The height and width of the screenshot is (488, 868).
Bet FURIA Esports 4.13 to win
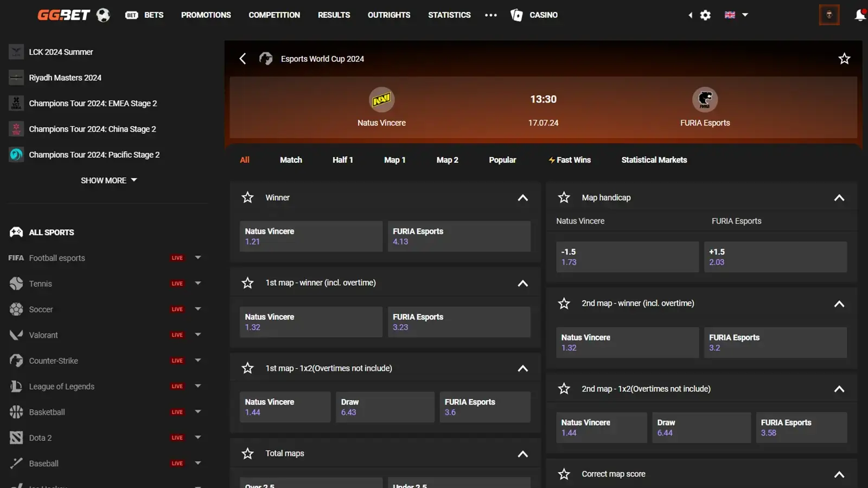pyautogui.click(x=459, y=236)
